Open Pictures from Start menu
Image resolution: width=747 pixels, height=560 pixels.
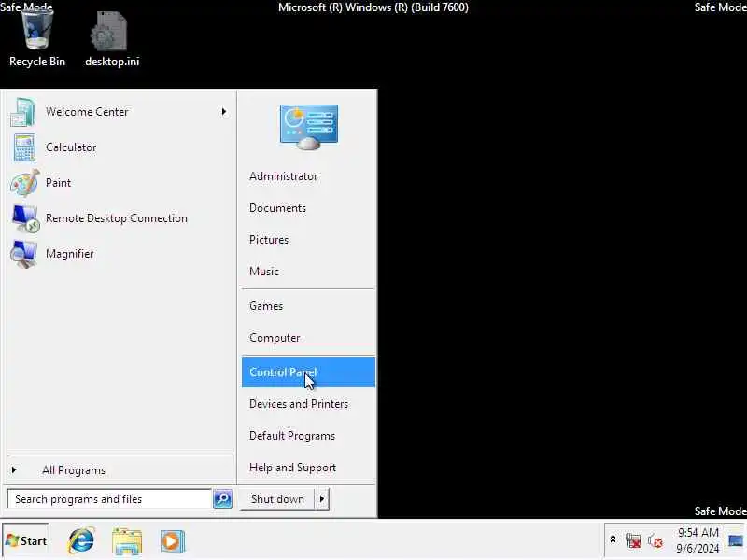308,240
